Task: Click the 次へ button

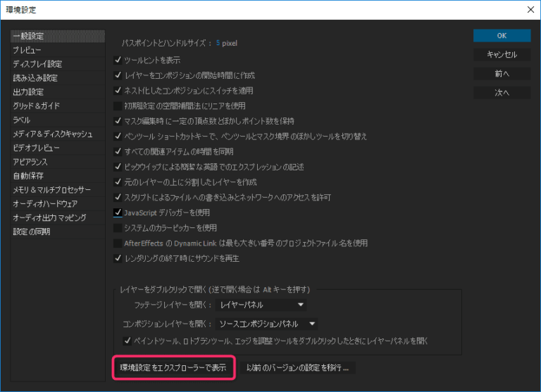Action: [502, 92]
